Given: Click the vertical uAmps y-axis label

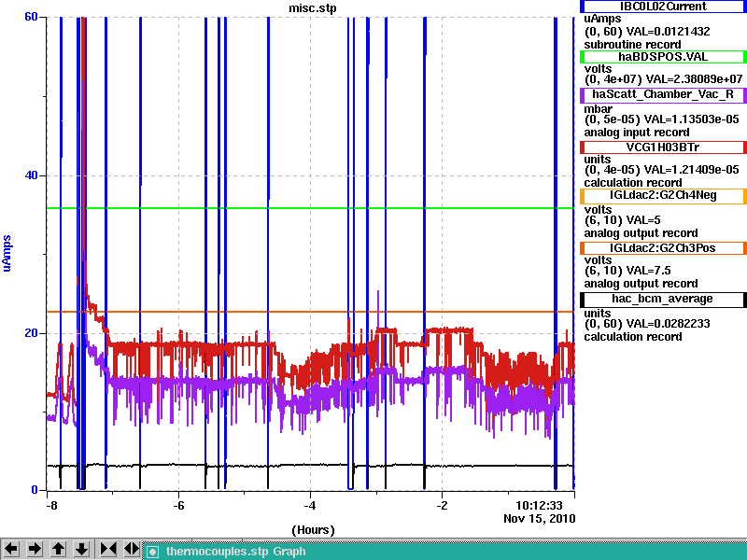Looking at the screenshot, I should [7, 253].
